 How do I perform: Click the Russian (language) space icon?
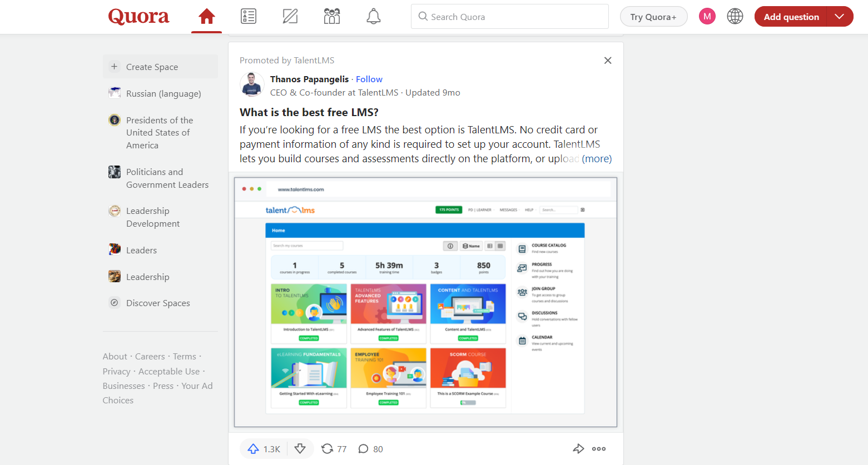pyautogui.click(x=115, y=93)
